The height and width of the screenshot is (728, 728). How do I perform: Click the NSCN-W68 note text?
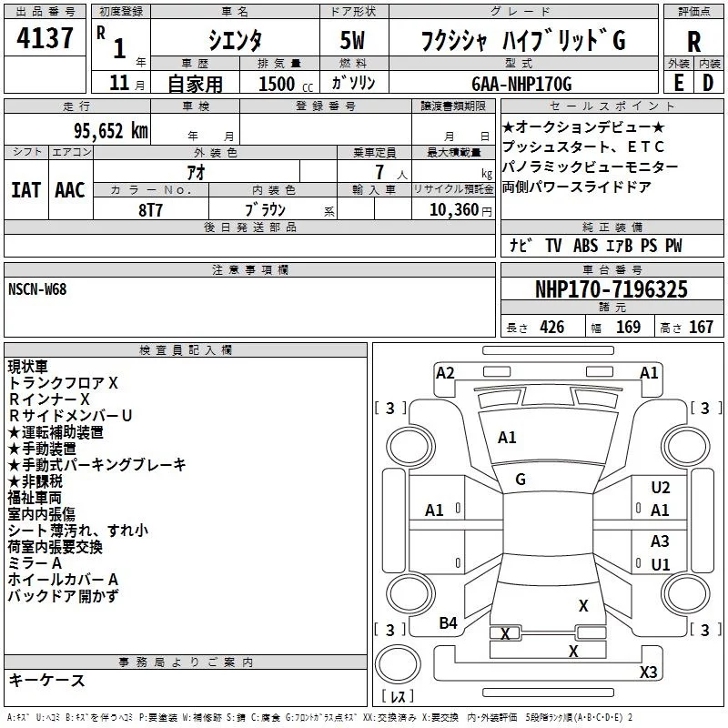coord(37,289)
